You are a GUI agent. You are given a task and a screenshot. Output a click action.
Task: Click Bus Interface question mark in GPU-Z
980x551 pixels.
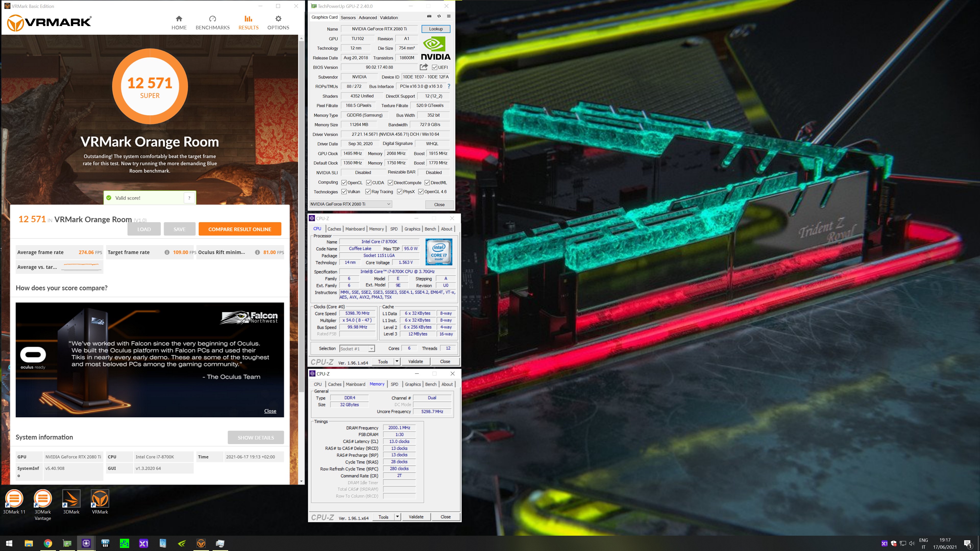point(449,86)
